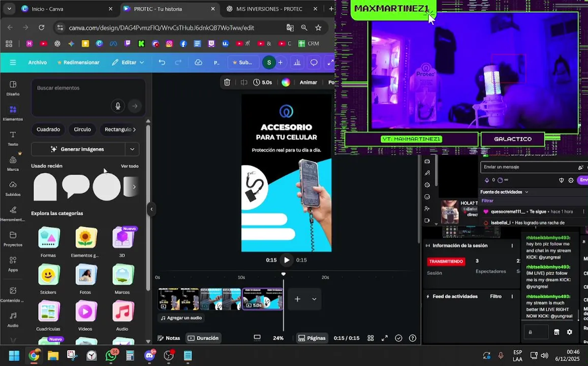Open the Marca brand panel

point(13,163)
